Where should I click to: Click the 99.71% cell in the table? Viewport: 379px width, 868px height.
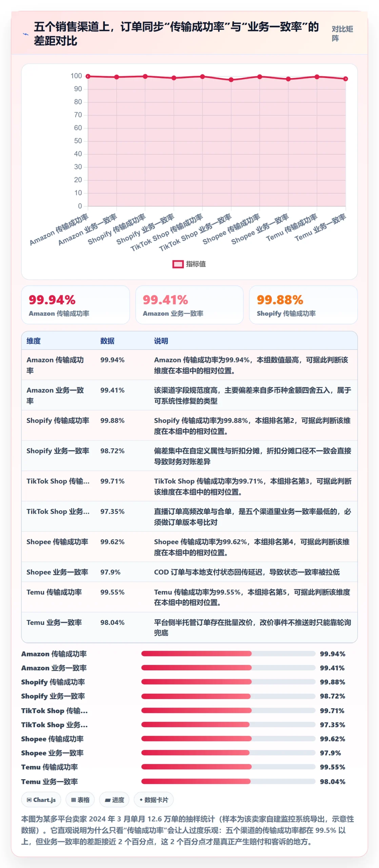tap(112, 481)
